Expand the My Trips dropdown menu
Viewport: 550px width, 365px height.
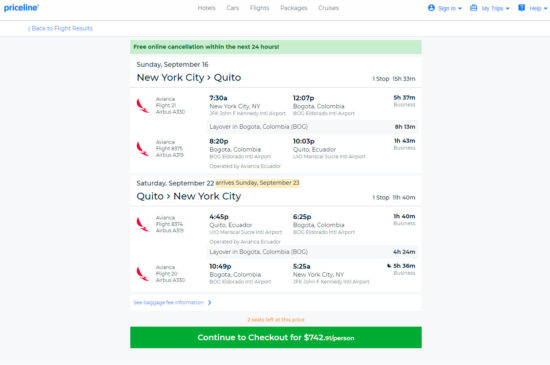[490, 8]
